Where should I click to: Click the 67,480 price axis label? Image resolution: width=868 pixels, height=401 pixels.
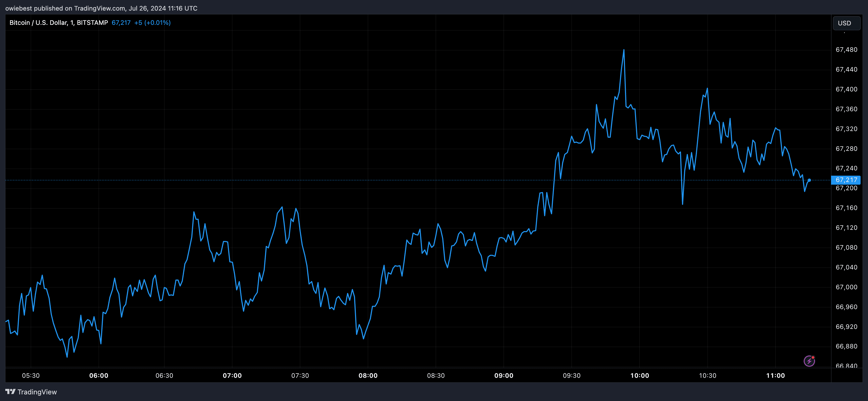(846, 50)
